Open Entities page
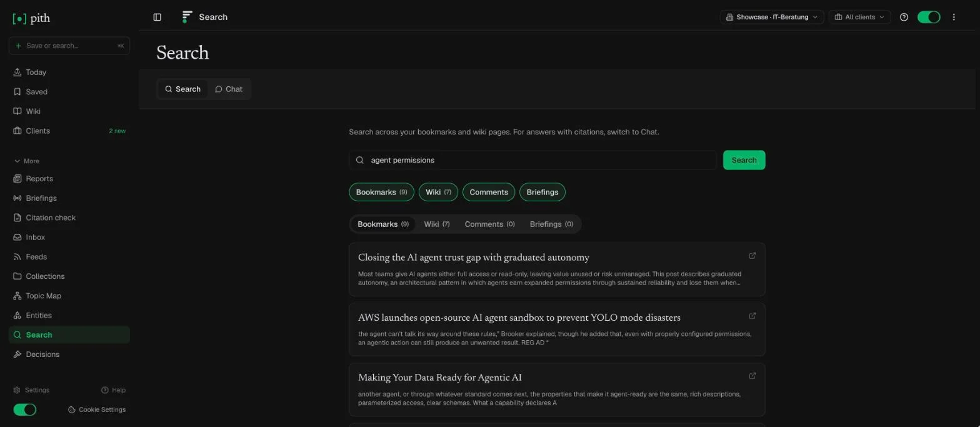The width and height of the screenshot is (980, 427). pos(69,315)
